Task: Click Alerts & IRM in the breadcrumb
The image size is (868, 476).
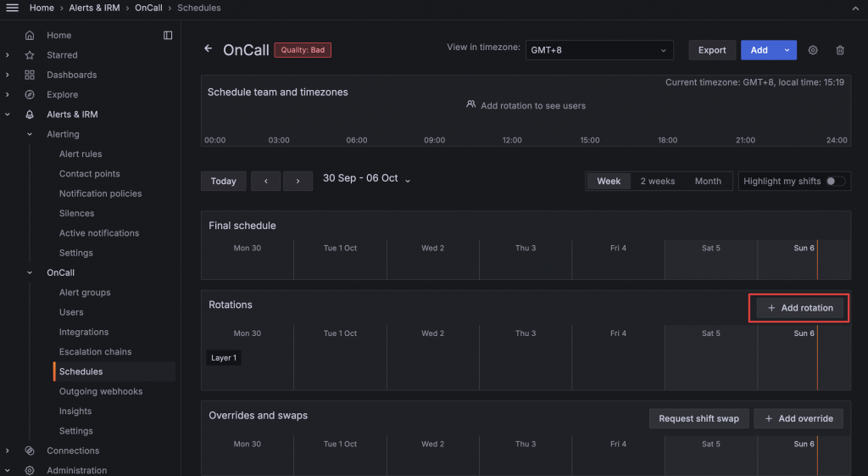Action: 94,8
